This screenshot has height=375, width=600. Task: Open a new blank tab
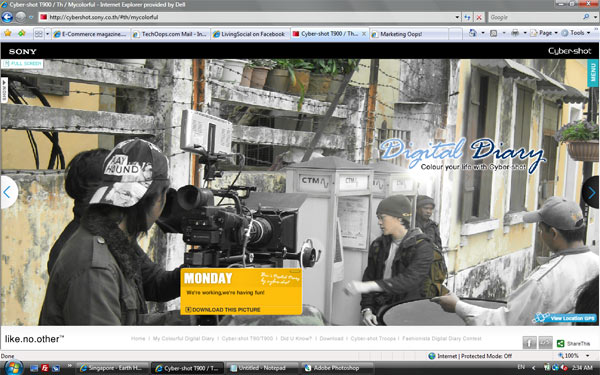tap(455, 34)
